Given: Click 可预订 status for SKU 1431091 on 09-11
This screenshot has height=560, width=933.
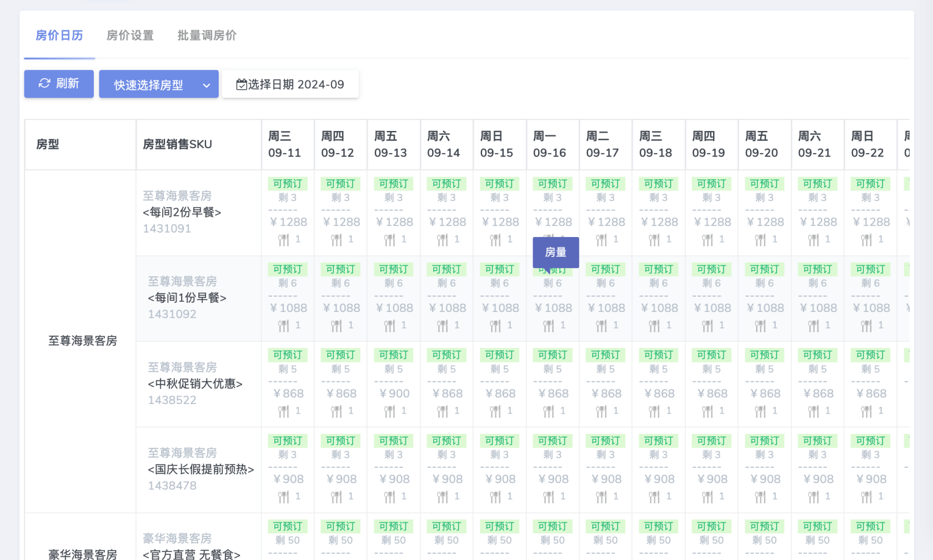Looking at the screenshot, I should (x=288, y=184).
